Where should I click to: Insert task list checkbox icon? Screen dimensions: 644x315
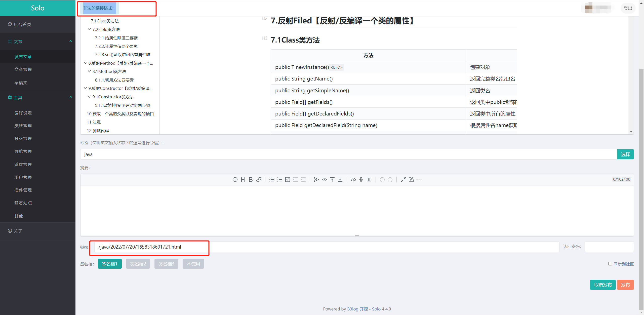click(288, 179)
